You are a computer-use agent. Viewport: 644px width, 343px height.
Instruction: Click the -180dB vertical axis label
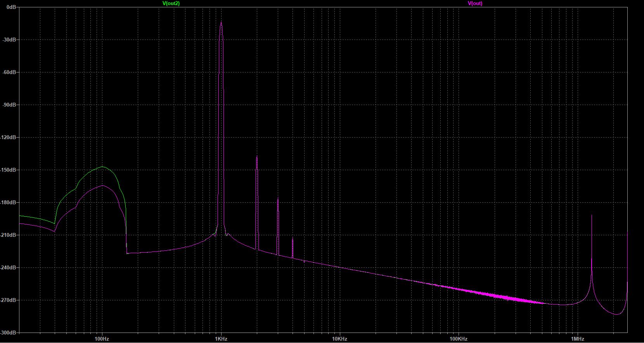[9, 202]
